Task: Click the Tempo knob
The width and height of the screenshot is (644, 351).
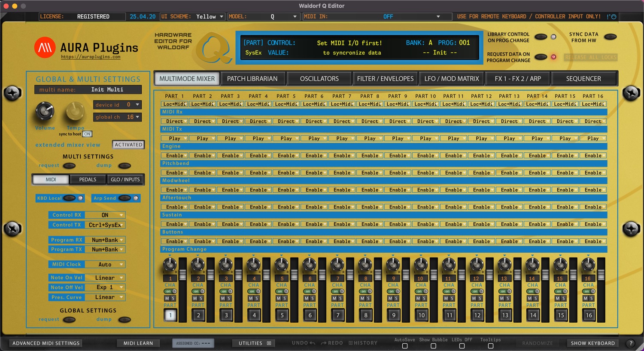Action: tap(75, 111)
